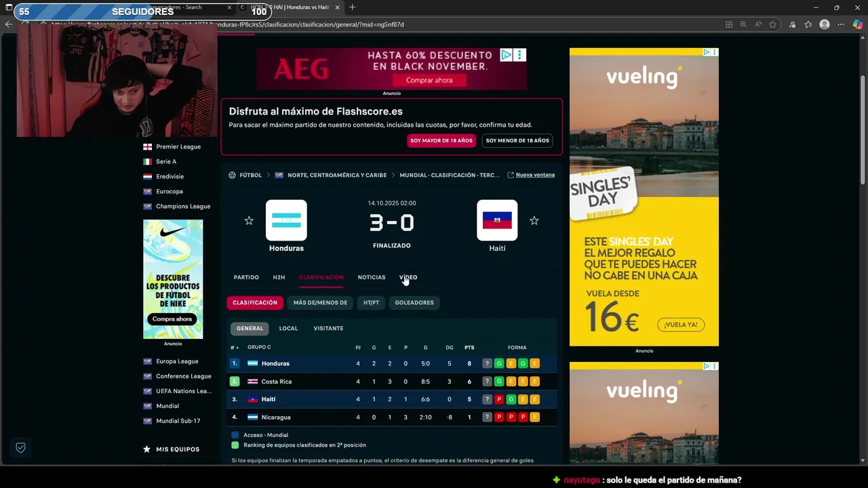Click the browser address bar URL
The image size is (868, 488).
[227, 24]
